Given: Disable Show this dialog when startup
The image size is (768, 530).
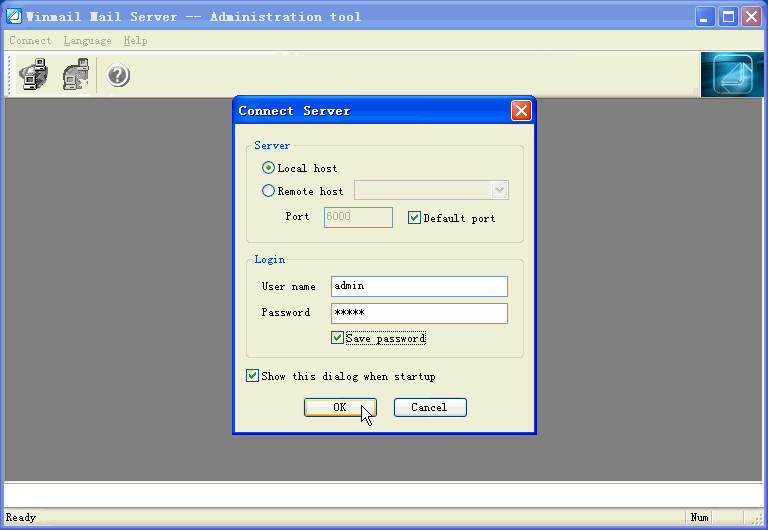Looking at the screenshot, I should (x=252, y=376).
